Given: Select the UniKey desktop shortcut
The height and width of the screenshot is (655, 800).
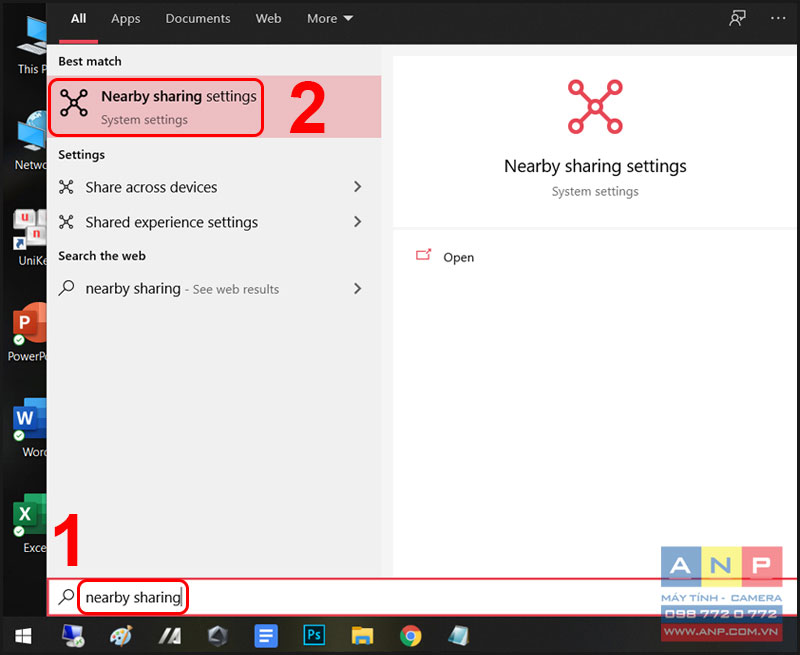Looking at the screenshot, I should [30, 238].
